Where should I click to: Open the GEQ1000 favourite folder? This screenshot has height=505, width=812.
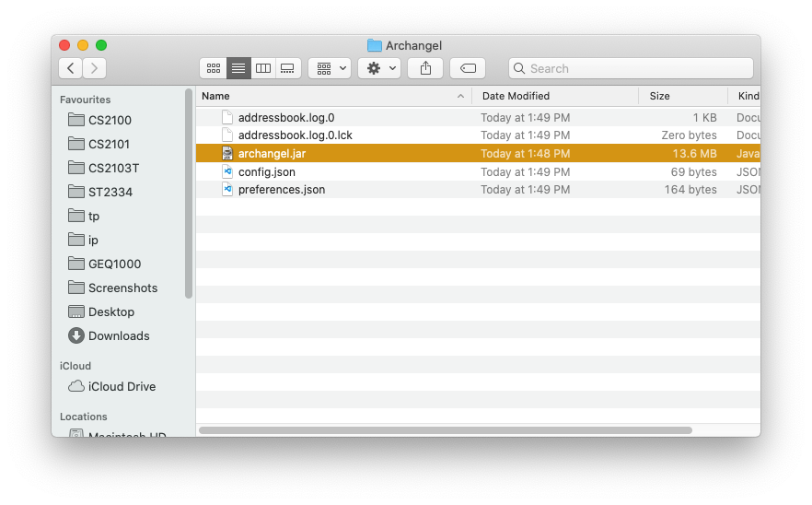[x=104, y=264]
